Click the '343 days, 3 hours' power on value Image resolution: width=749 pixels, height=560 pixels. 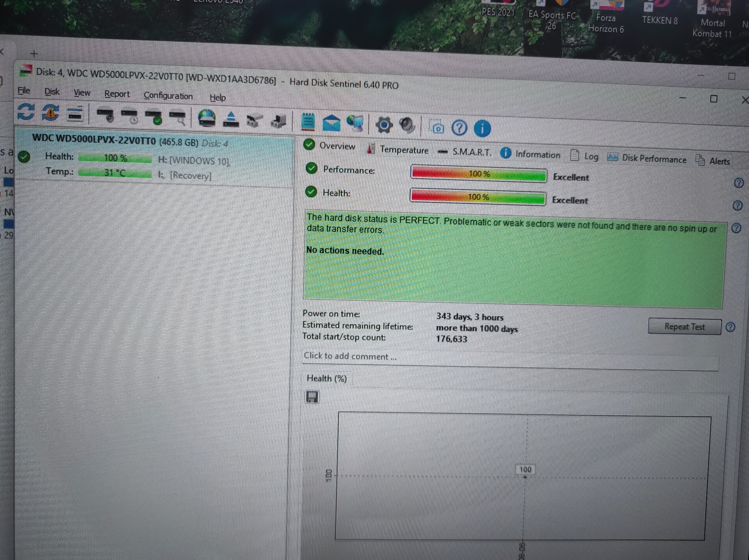470,317
